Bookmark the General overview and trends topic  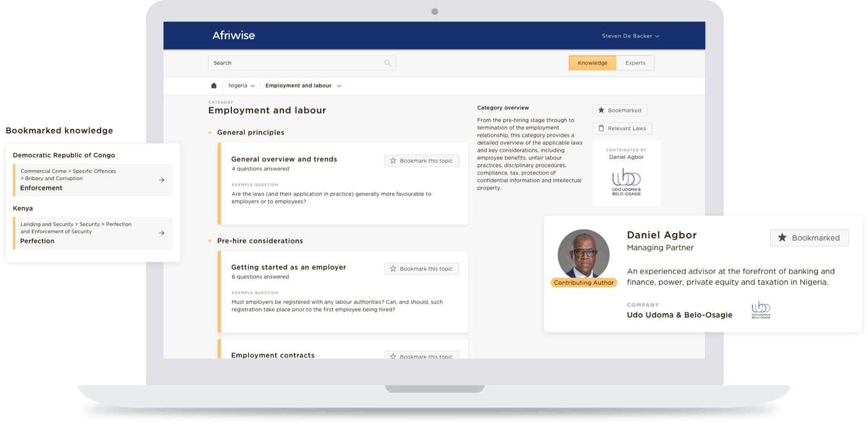(x=421, y=161)
